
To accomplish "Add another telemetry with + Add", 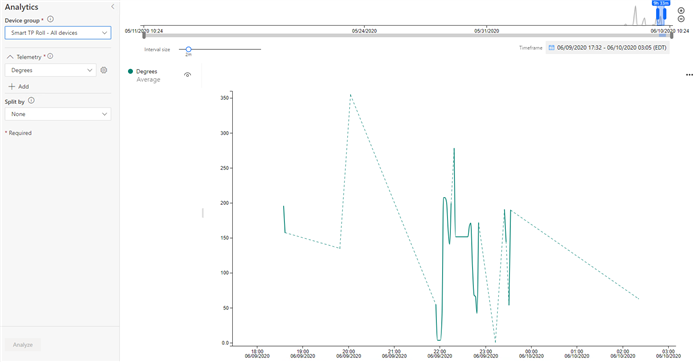I will pos(19,86).
